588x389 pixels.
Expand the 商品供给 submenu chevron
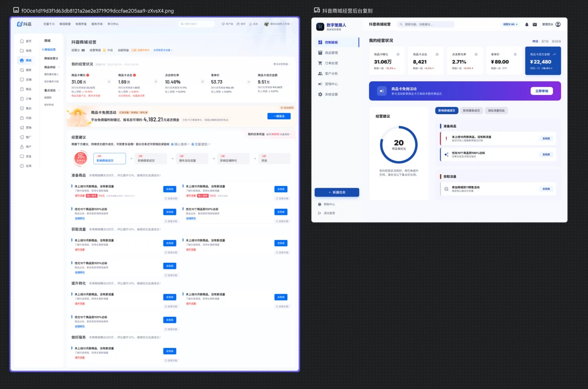tap(59, 67)
